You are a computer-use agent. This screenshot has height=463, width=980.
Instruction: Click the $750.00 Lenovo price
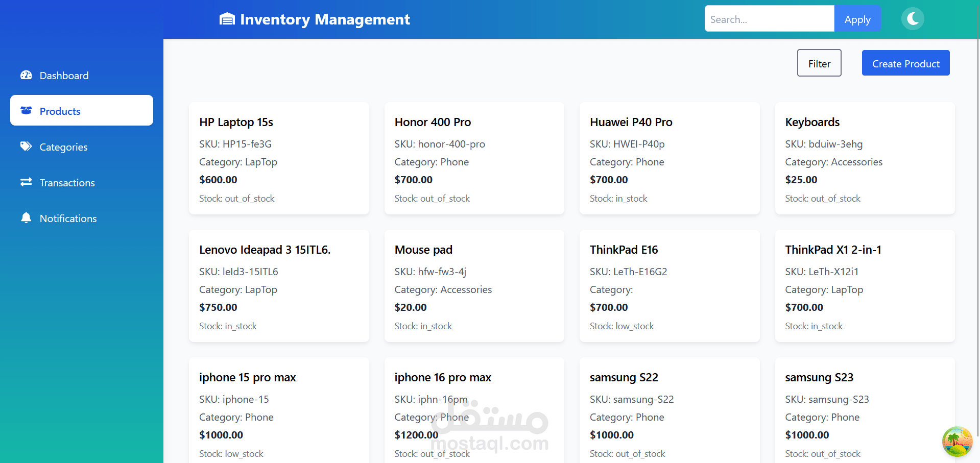(218, 307)
